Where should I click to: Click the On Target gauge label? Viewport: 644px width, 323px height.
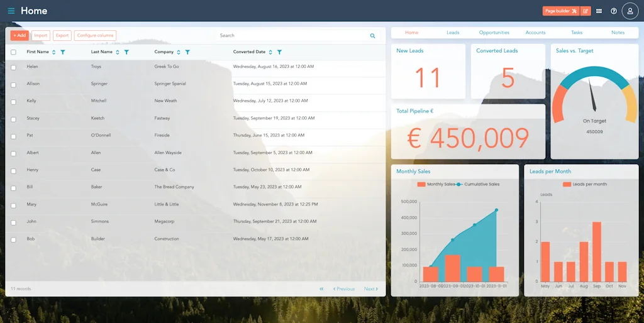pyautogui.click(x=594, y=121)
